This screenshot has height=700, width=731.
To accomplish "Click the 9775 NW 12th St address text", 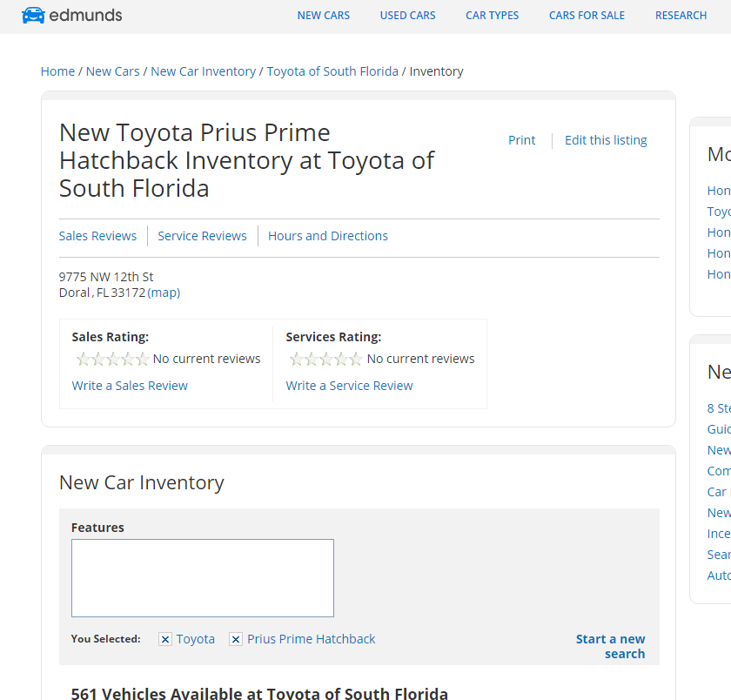I will coord(106,277).
